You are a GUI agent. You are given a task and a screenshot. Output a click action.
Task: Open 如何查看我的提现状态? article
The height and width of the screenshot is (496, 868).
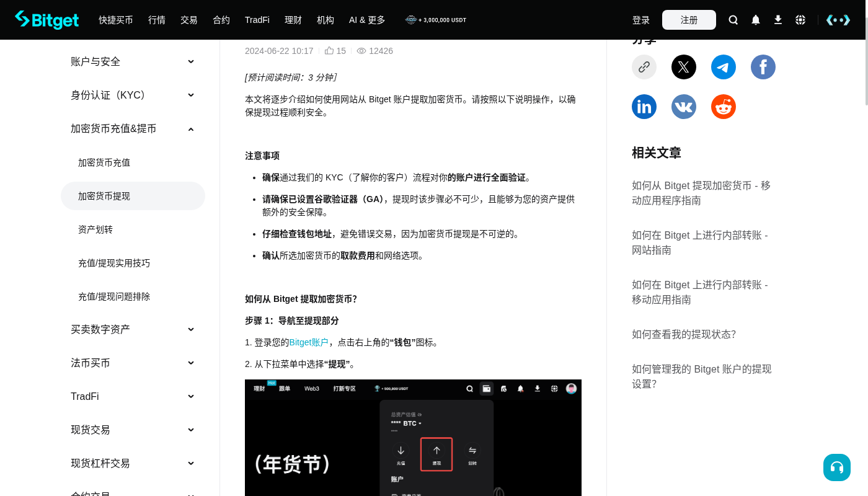tap(684, 334)
